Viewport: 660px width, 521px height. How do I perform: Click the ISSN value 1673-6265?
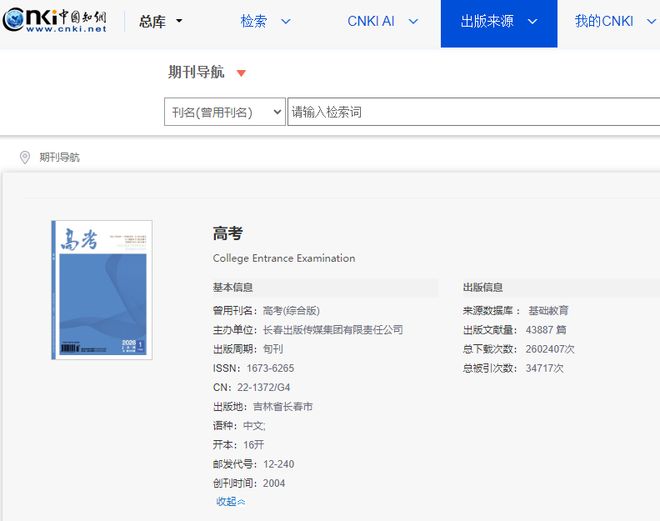tap(270, 368)
